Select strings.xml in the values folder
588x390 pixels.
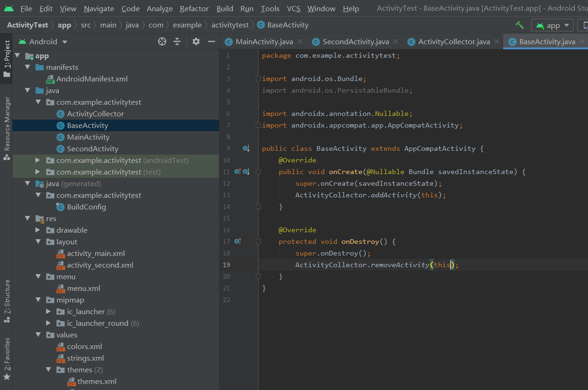85,358
